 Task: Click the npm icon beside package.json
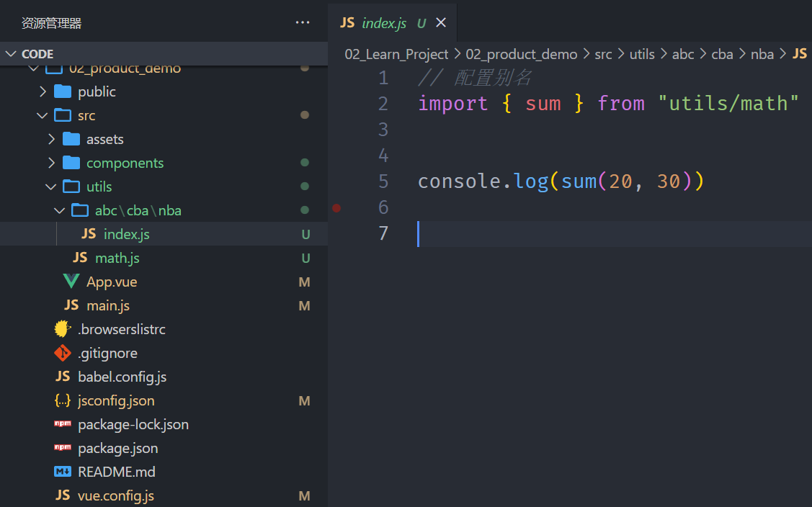coord(63,448)
